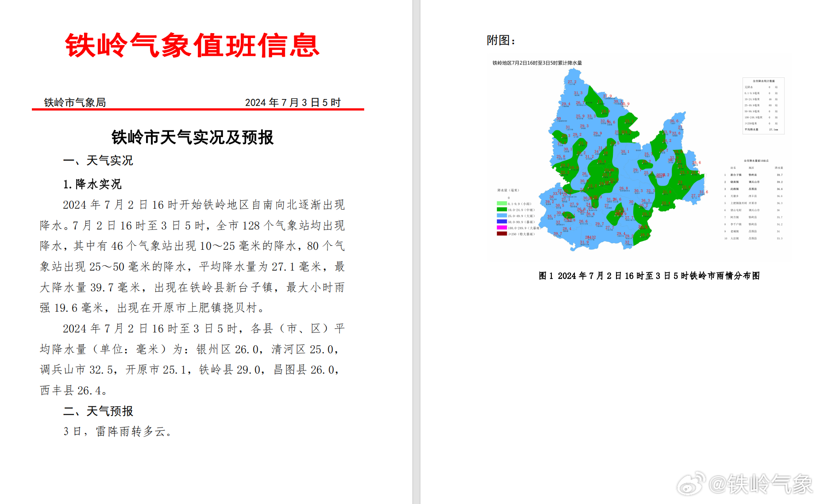820x504 pixels.
Task: Click the legend title 降水量(毫米)
Action: pyautogui.click(x=508, y=190)
